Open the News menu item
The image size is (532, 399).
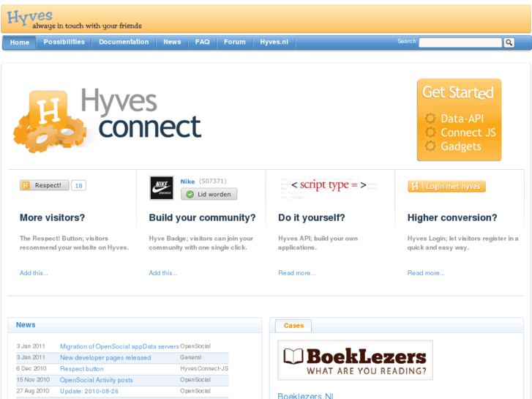pyautogui.click(x=172, y=42)
